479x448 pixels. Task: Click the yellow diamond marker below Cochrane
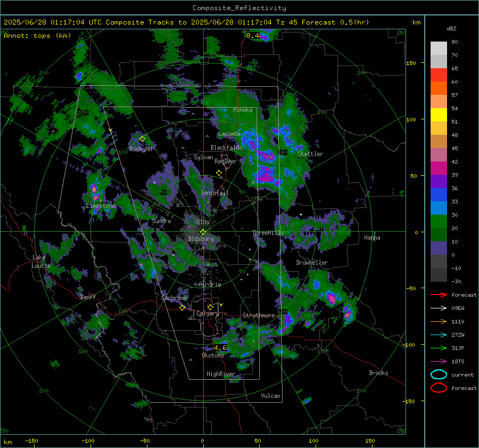pos(183,308)
